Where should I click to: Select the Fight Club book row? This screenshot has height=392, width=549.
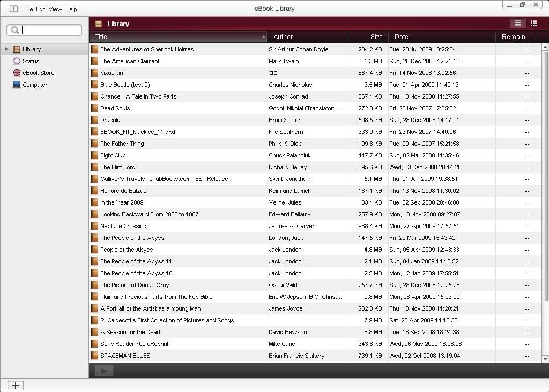tap(313, 155)
